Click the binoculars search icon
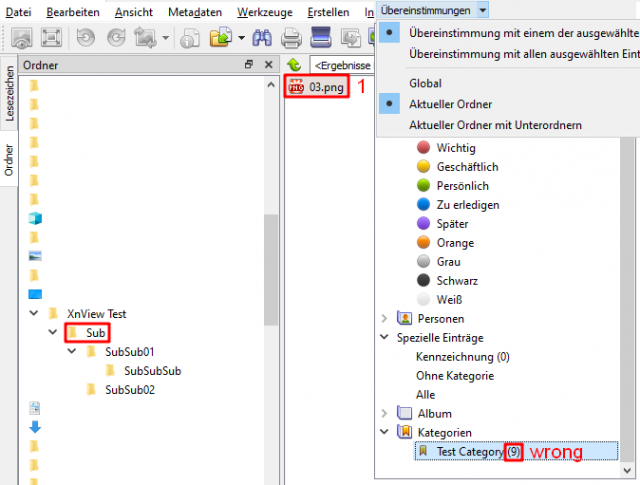 (x=262, y=38)
